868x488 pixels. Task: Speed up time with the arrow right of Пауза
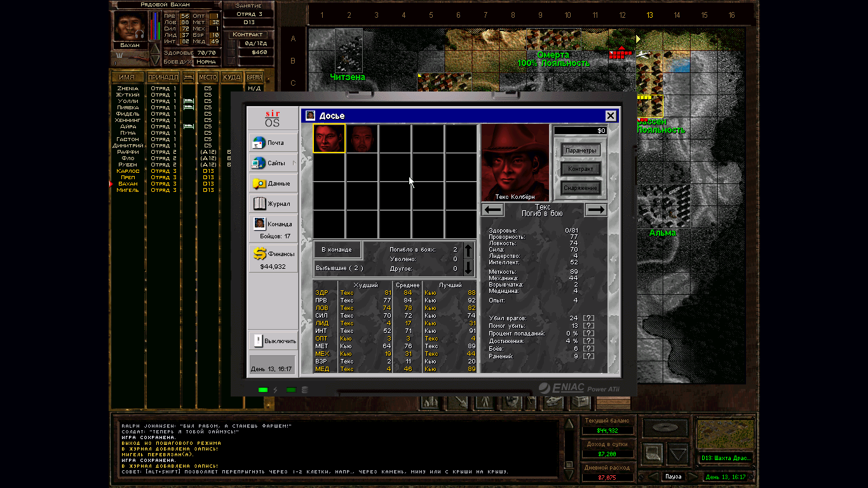click(694, 477)
